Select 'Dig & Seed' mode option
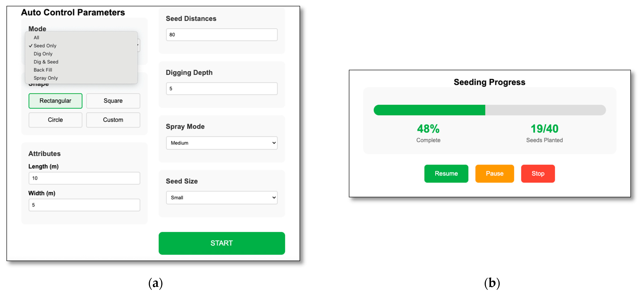 (46, 62)
